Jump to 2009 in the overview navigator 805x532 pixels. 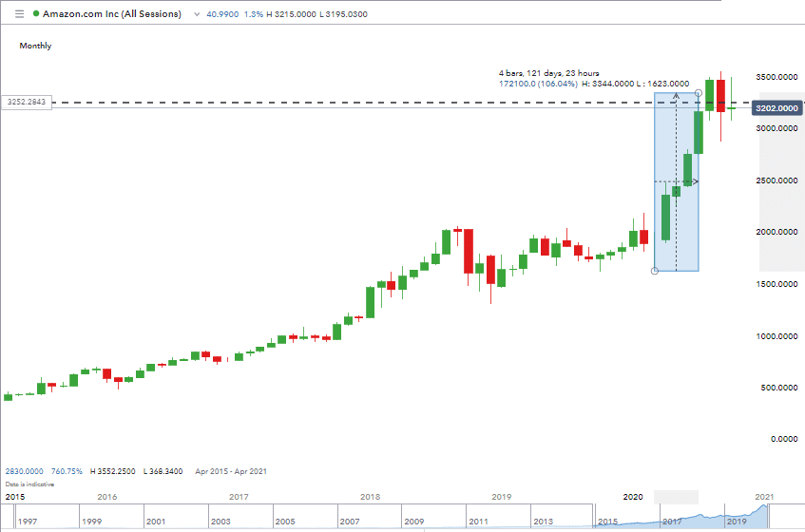pyautogui.click(x=413, y=522)
